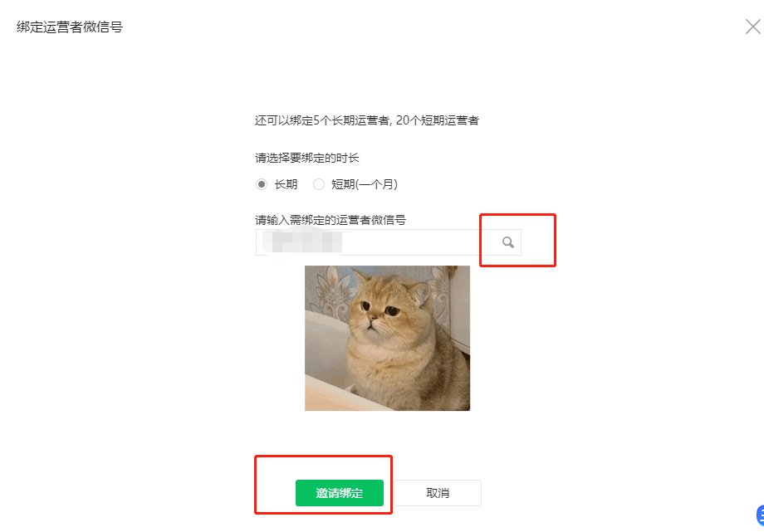Screen dimensions: 764x532
Task: Click the 取消 button
Action: coord(438,493)
